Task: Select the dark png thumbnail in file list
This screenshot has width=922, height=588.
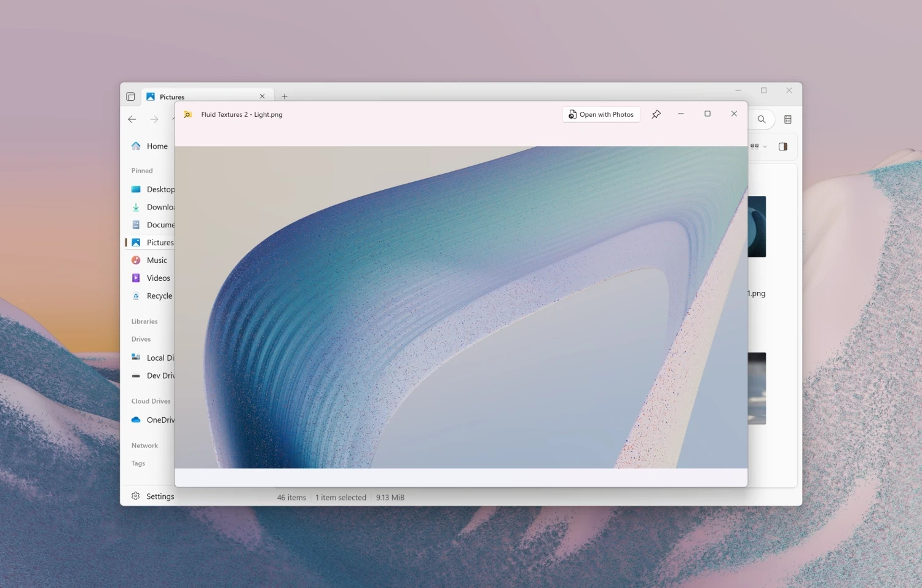Action: 757,225
